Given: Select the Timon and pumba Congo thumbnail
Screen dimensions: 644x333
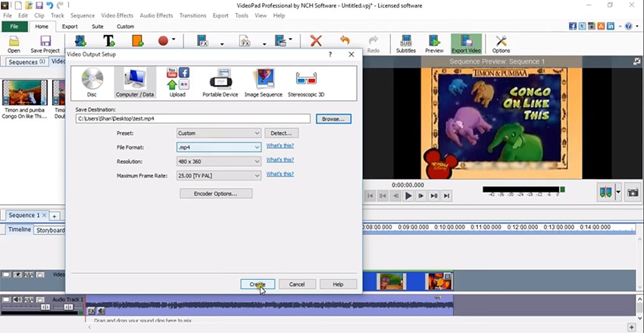Looking at the screenshot, I should [25, 93].
